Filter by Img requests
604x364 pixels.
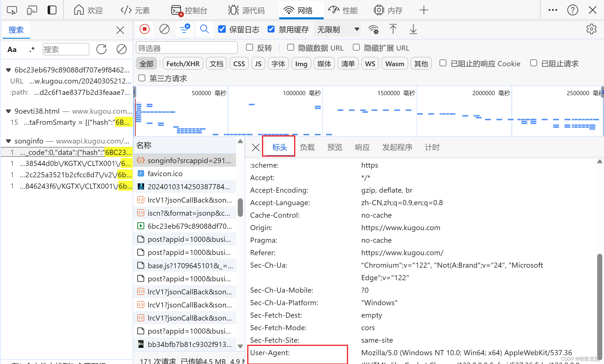(x=301, y=64)
